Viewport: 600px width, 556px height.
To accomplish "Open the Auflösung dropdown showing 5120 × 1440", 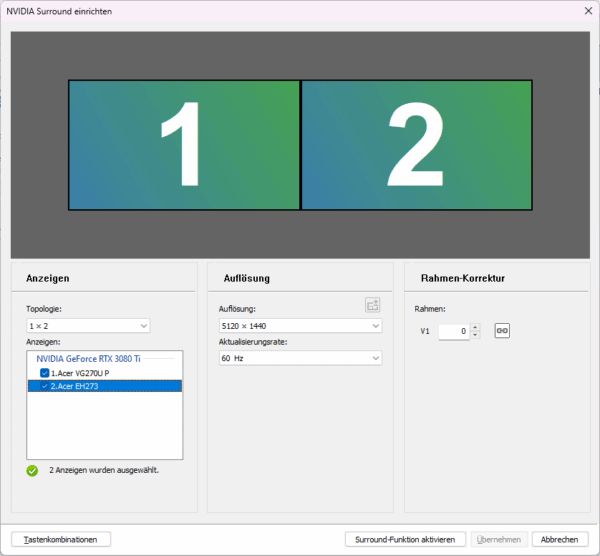I will pos(300,326).
